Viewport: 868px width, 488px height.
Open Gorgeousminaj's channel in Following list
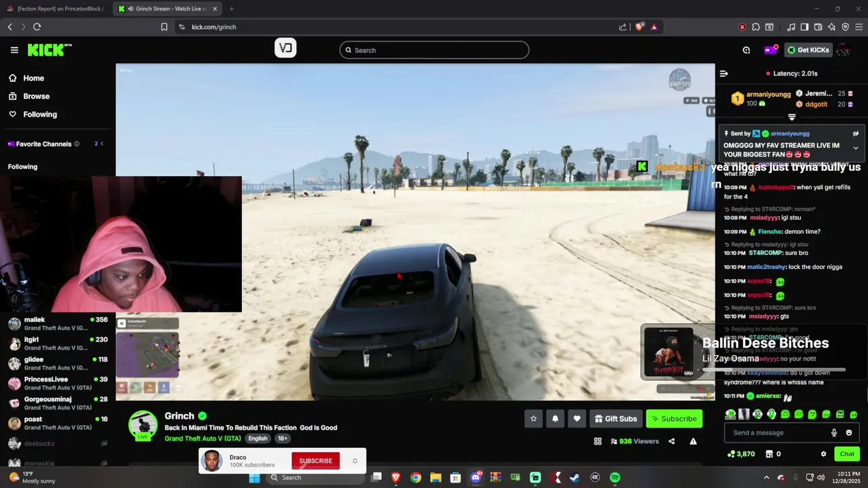58,403
